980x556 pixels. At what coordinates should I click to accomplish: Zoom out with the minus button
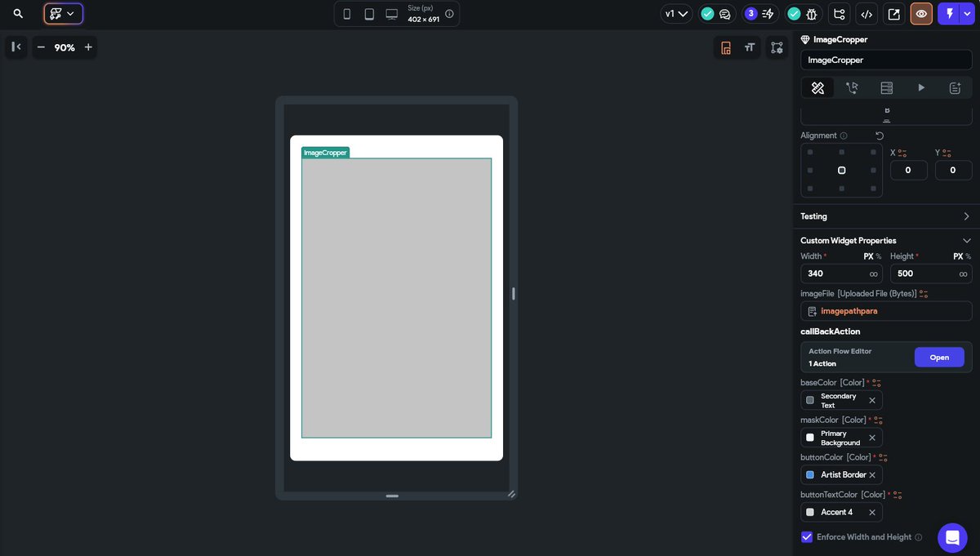point(41,47)
